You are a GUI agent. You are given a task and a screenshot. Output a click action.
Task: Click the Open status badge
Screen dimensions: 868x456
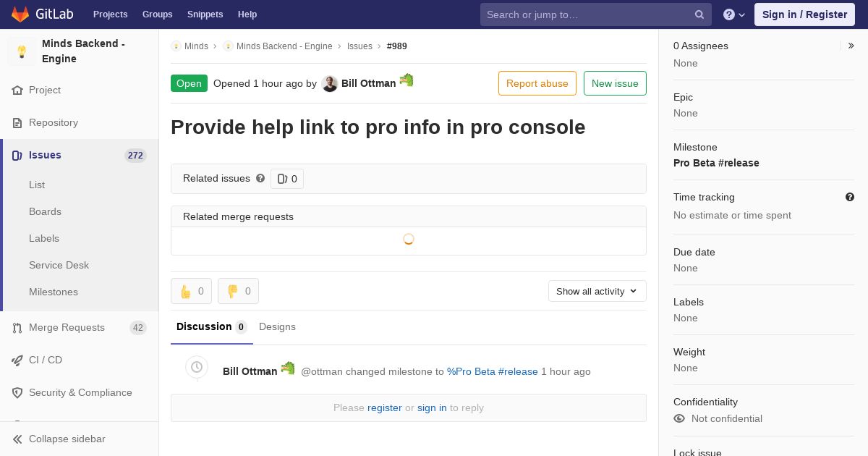tap(189, 83)
